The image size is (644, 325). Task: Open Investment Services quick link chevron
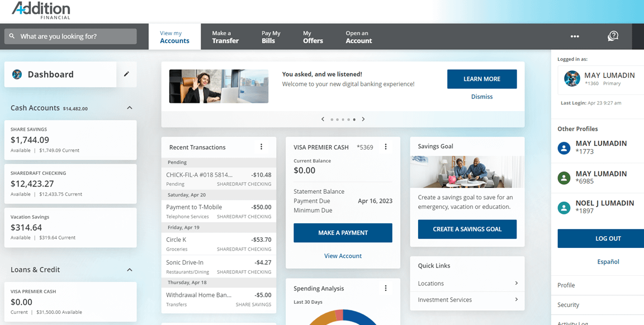click(x=517, y=299)
